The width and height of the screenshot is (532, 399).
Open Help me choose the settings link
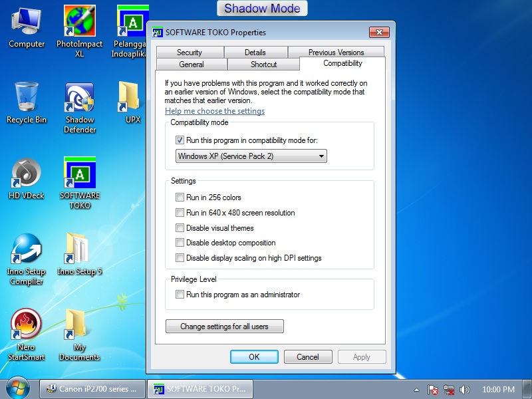click(215, 111)
